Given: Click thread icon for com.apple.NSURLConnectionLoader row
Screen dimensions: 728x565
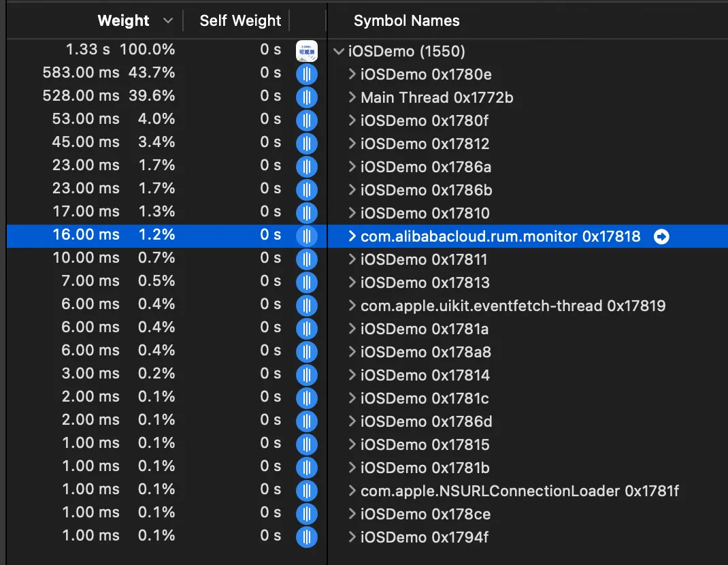Looking at the screenshot, I should 307,491.
